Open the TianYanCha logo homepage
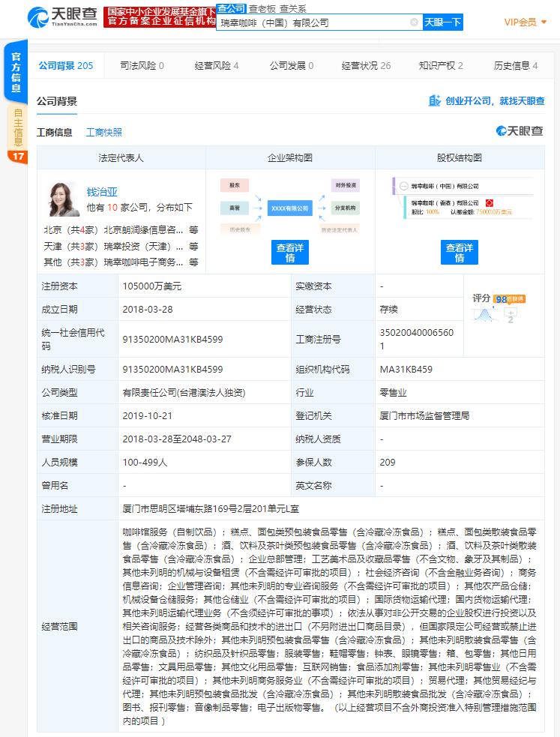This screenshot has width=560, height=737. pyautogui.click(x=62, y=18)
